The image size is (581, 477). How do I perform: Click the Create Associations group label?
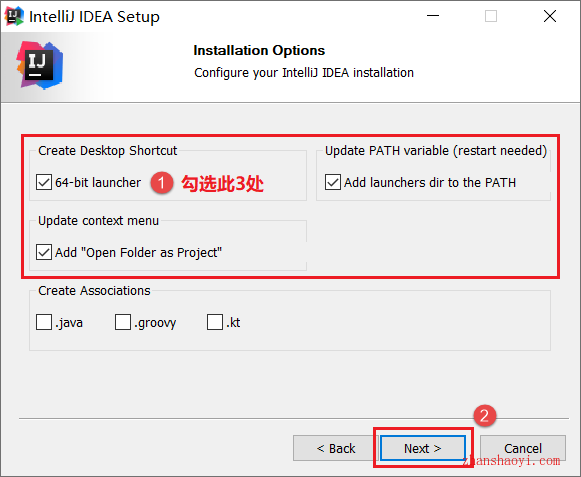point(94,291)
